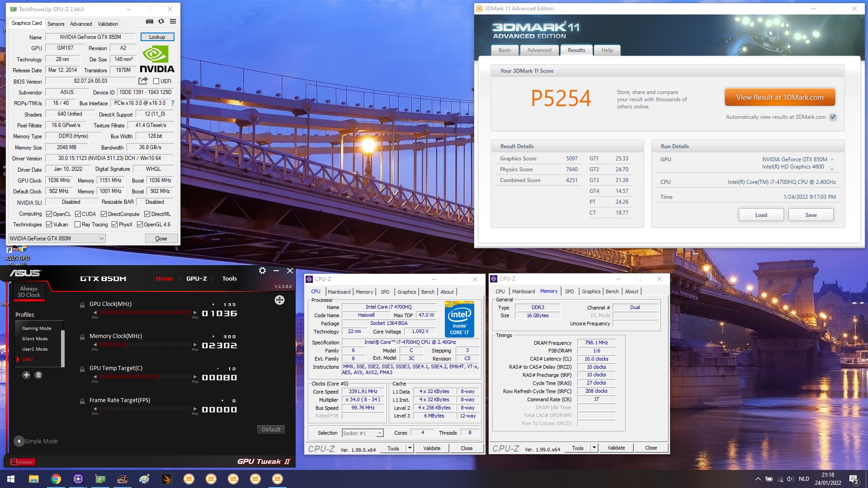Expand the GPU list down arrow in Run Details
This screenshot has width=868, height=488.
click(x=832, y=169)
